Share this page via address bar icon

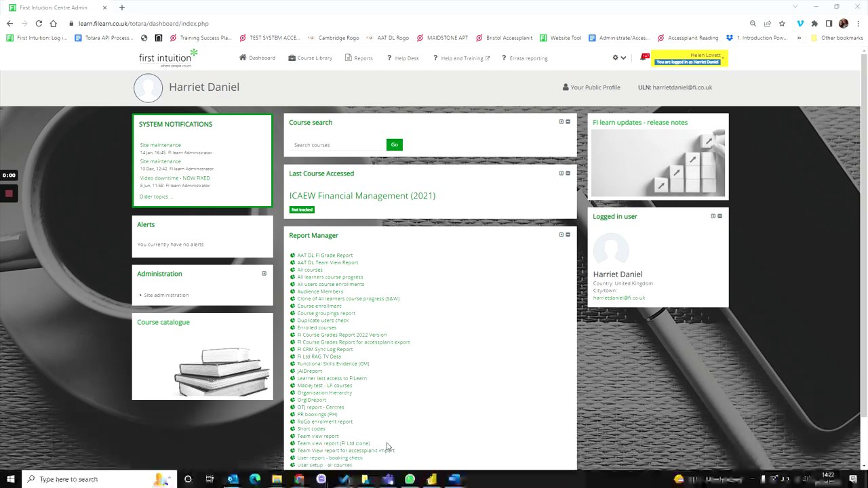767,23
